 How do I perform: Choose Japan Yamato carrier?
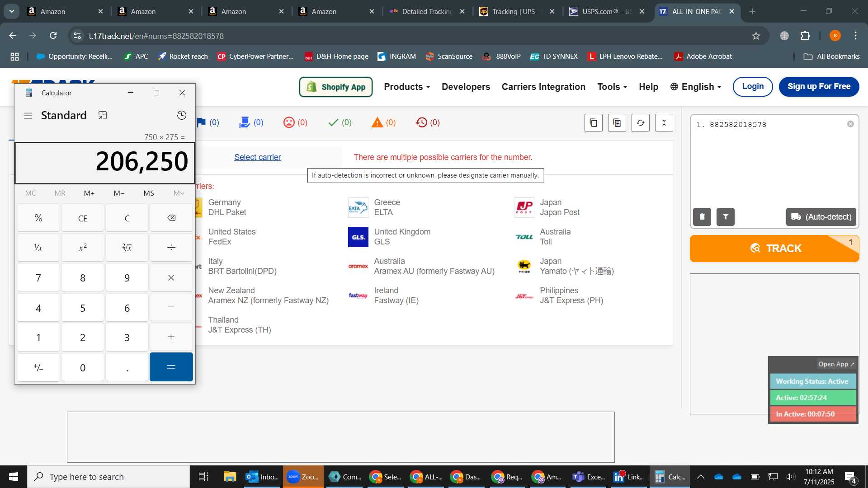(x=564, y=266)
